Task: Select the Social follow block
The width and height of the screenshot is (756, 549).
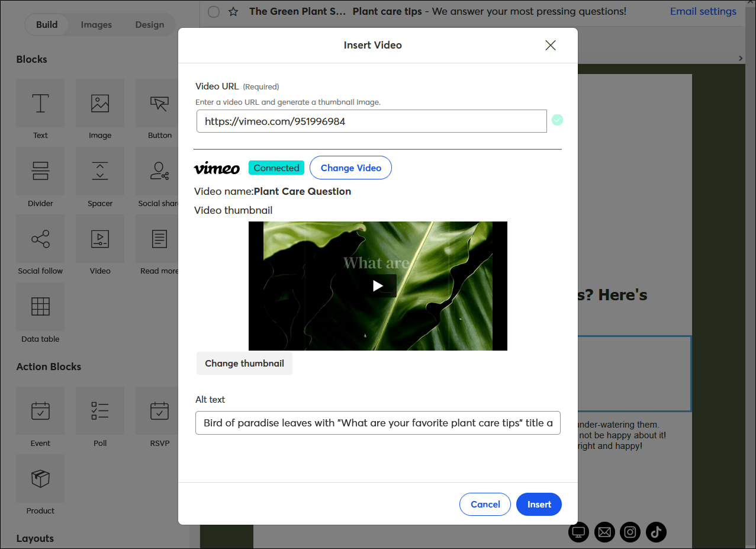Action: [40, 239]
